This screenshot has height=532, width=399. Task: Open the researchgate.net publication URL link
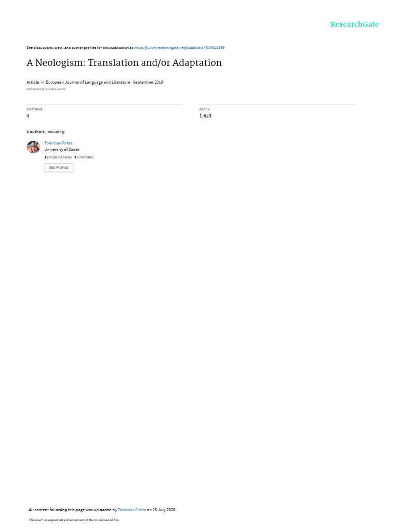(179, 48)
